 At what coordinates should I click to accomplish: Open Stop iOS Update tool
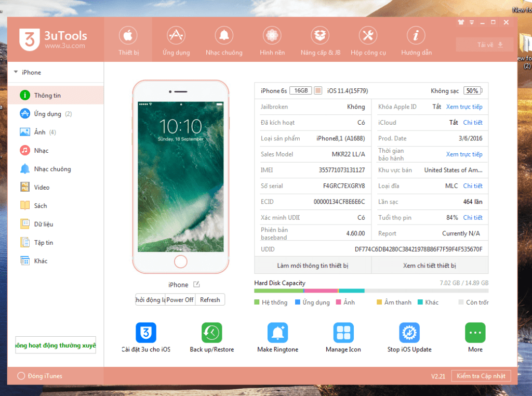click(409, 338)
